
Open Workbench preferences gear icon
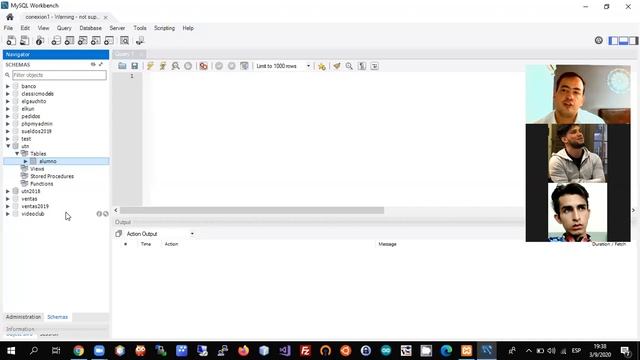coord(598,40)
